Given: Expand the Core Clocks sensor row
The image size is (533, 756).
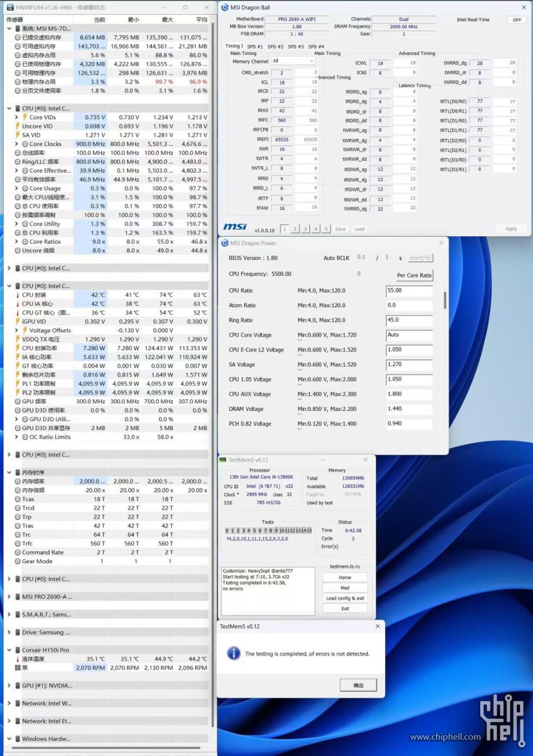Looking at the screenshot, I should coord(17,144).
